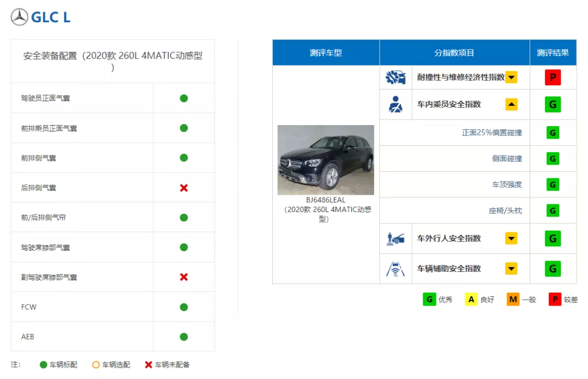Expand the 车辆辅助安全指数 dropdown

[511, 269]
